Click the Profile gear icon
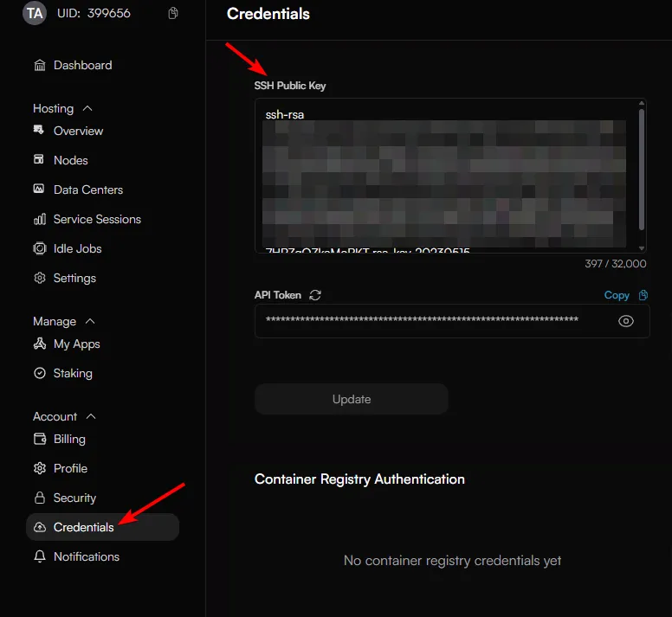This screenshot has height=617, width=672. (x=40, y=468)
